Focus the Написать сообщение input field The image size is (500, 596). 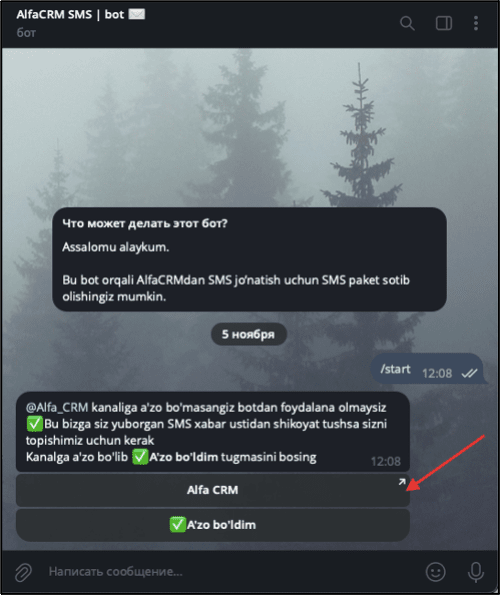[x=228, y=572]
